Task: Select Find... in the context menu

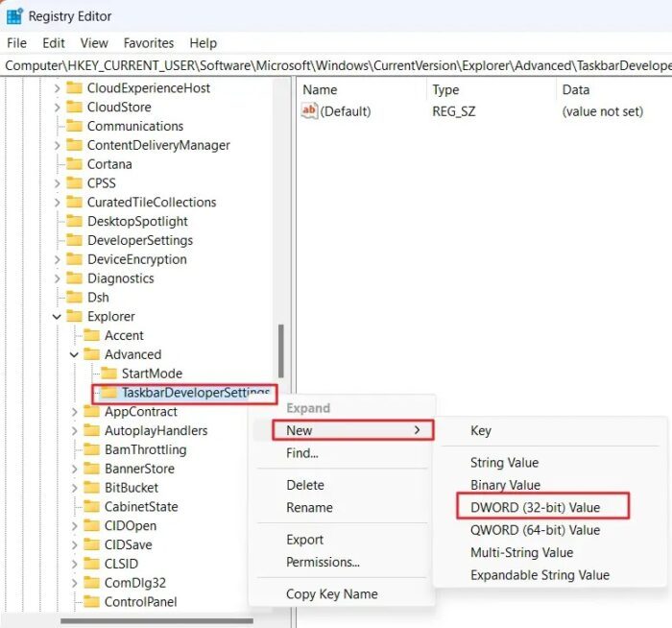Action: click(x=302, y=453)
